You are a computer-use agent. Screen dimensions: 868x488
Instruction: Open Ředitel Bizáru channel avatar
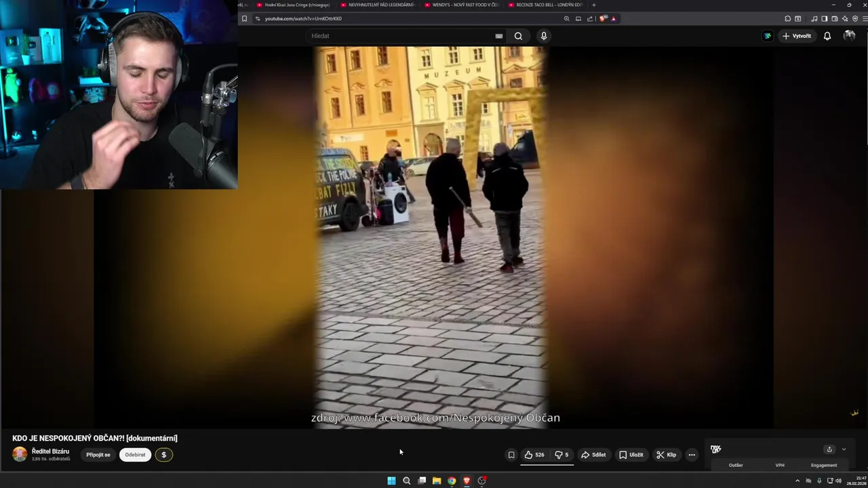pos(20,454)
